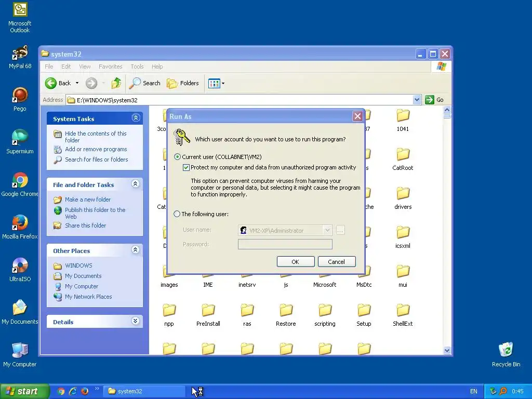Click OK in the Run As dialog
The height and width of the screenshot is (399, 532).
tap(296, 262)
